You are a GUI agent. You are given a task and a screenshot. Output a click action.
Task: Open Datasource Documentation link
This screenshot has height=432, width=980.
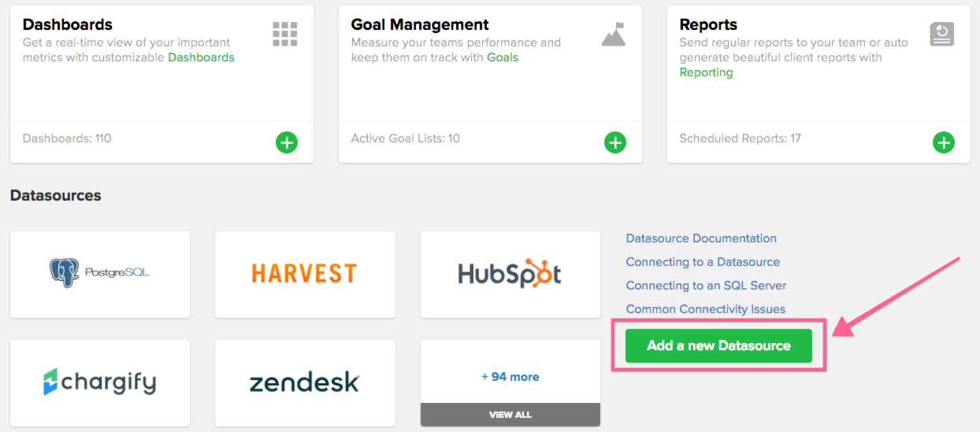coord(701,238)
